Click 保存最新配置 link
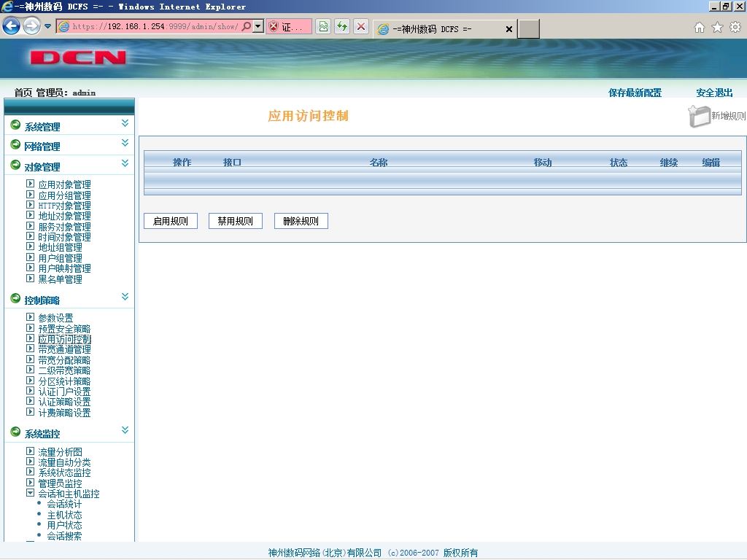 (635, 93)
